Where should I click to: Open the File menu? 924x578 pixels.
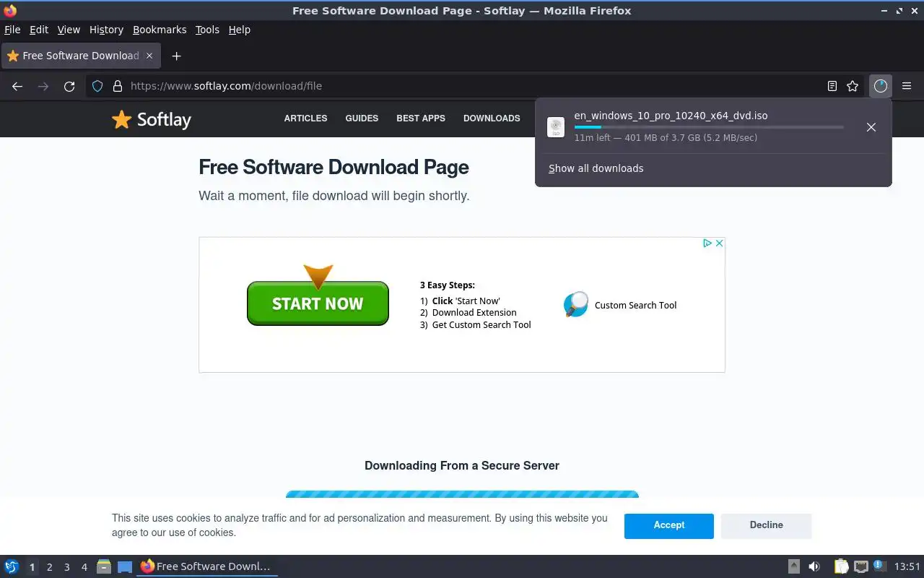click(x=12, y=30)
